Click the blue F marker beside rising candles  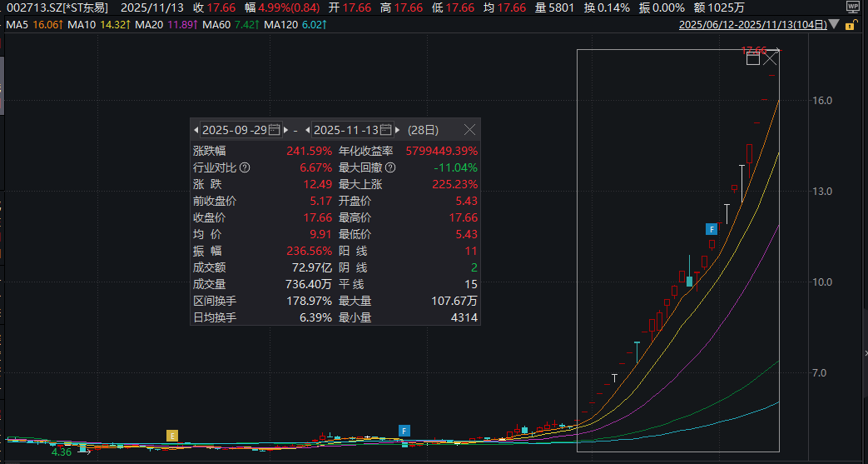click(712, 228)
